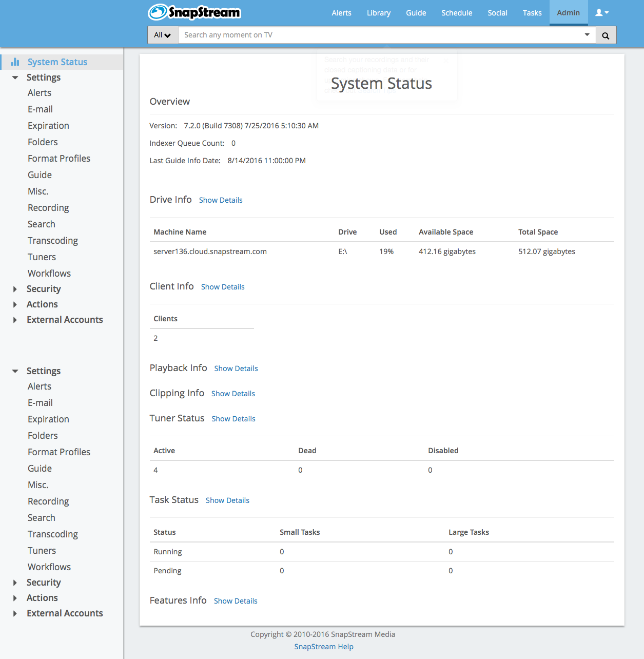Viewport: 644px width, 659px height.
Task: Open the Guide top navigation tab
Action: (416, 13)
